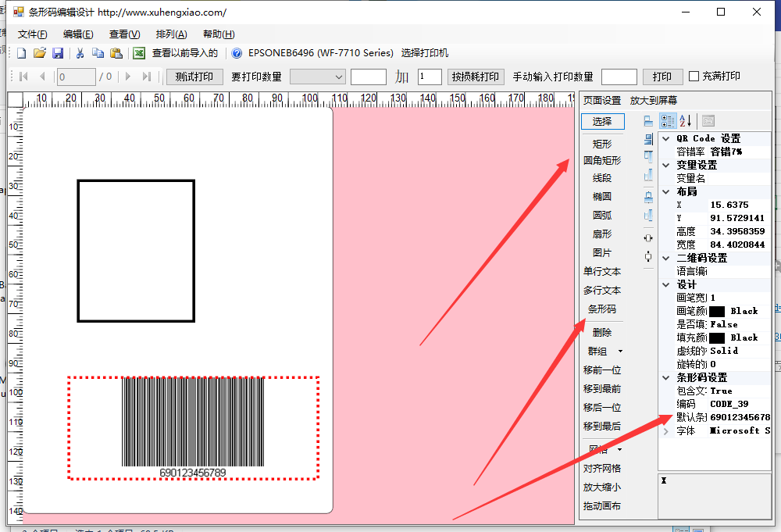The image size is (781, 532).
Task: Click the 测试打印 button
Action: pyautogui.click(x=194, y=77)
